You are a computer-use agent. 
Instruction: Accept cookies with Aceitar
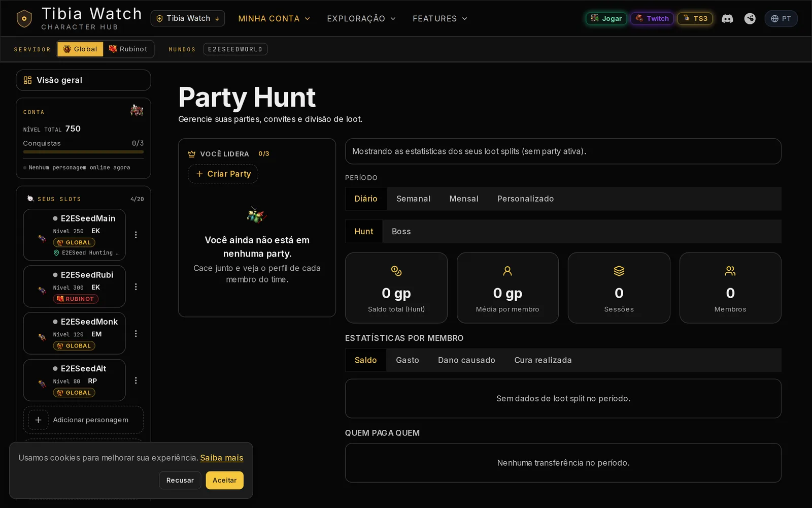225,480
